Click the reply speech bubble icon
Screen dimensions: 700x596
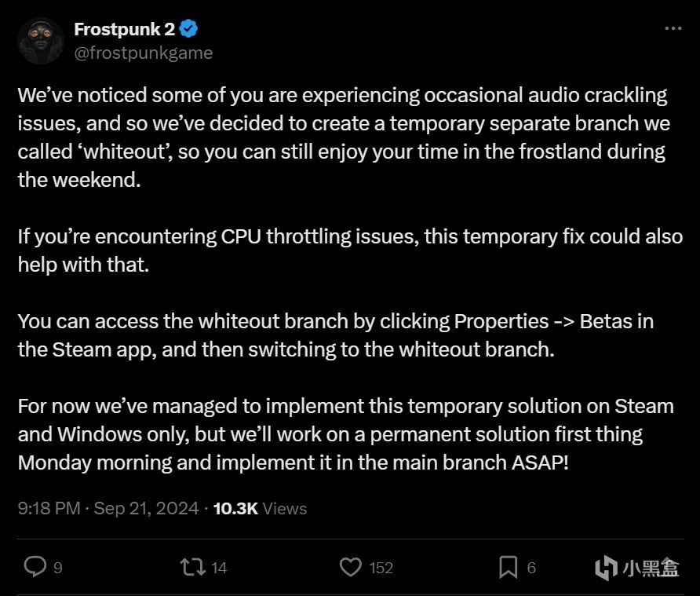(35, 566)
